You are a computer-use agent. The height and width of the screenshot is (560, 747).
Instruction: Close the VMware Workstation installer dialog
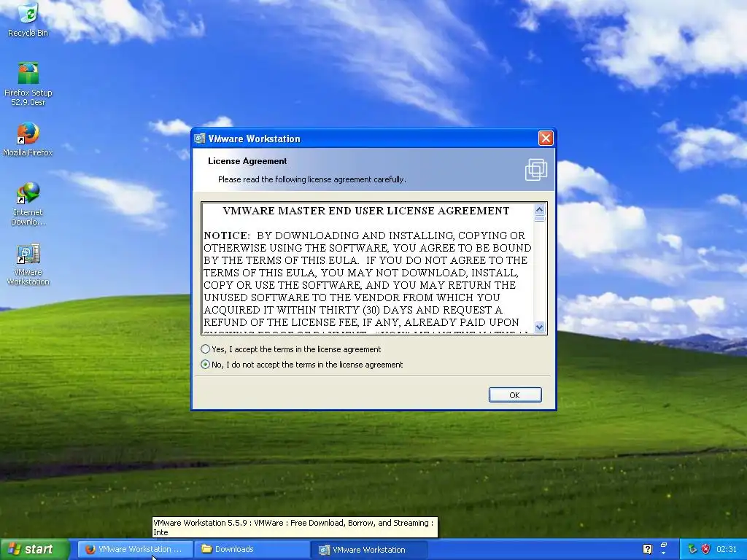pos(546,138)
